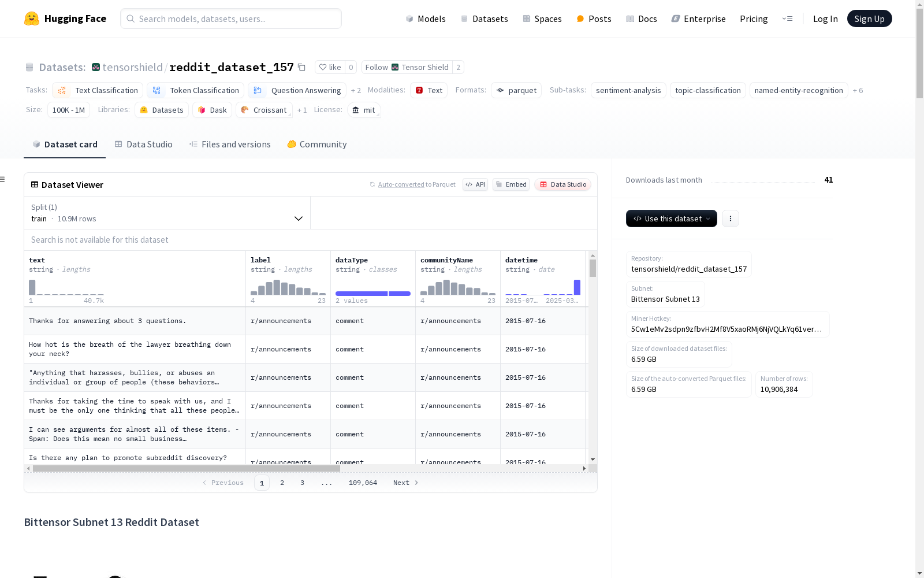Click the mit license tag
Screen dimensions: 924x578
(x=364, y=110)
